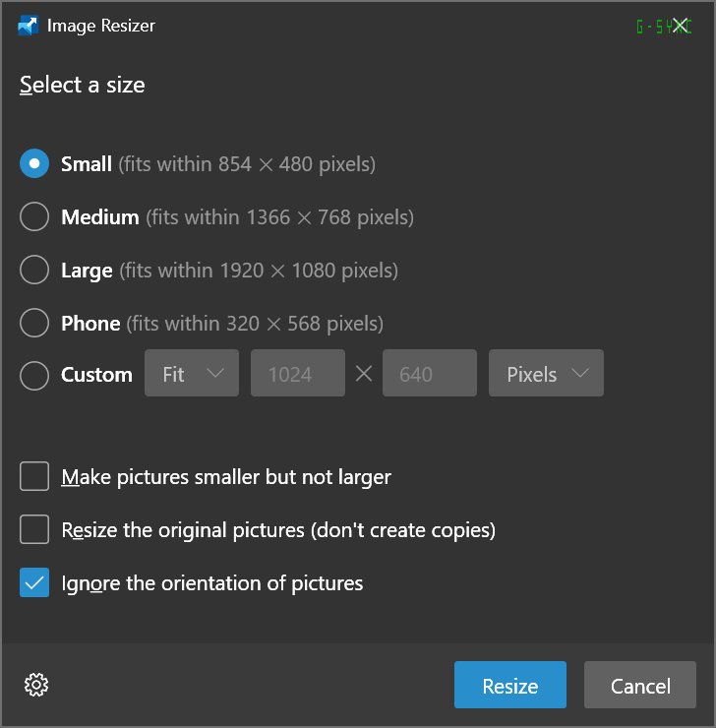Select the Small size radio button

click(34, 163)
